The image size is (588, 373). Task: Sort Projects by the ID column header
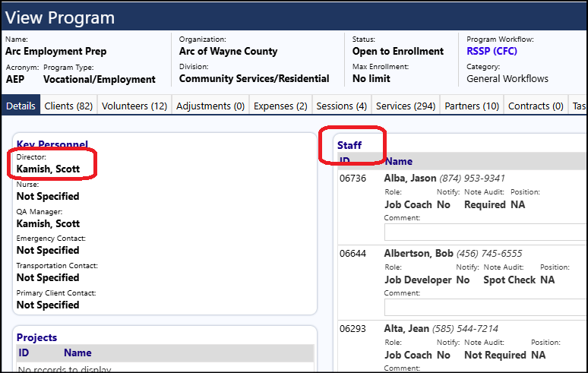(x=24, y=352)
